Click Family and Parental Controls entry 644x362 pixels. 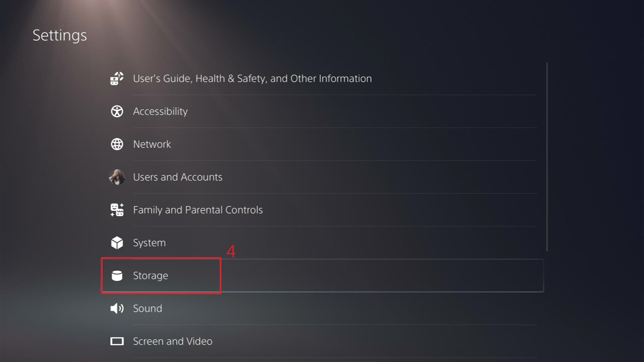(x=198, y=209)
